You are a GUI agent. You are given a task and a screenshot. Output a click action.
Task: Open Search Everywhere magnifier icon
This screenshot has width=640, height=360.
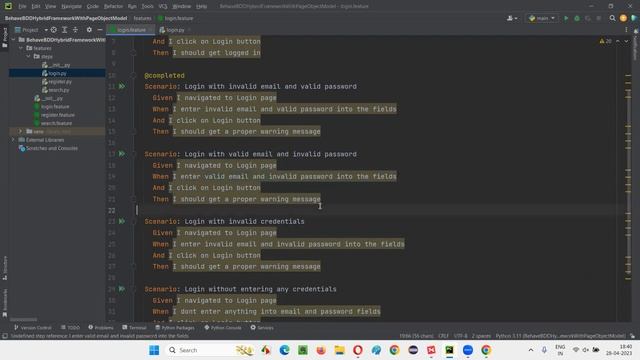612,18
